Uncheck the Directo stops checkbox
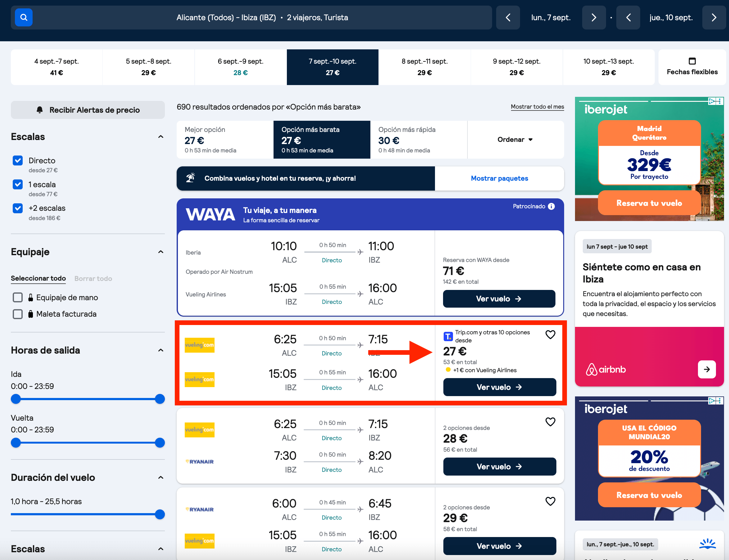 pyautogui.click(x=18, y=160)
